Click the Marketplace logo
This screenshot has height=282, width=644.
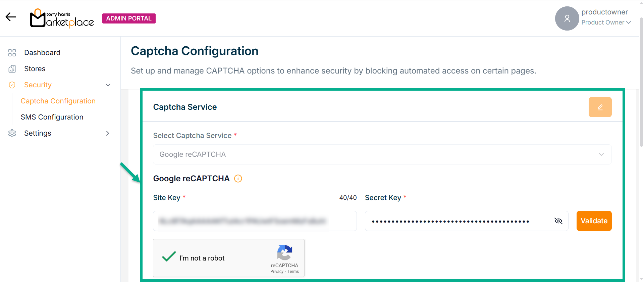click(62, 18)
